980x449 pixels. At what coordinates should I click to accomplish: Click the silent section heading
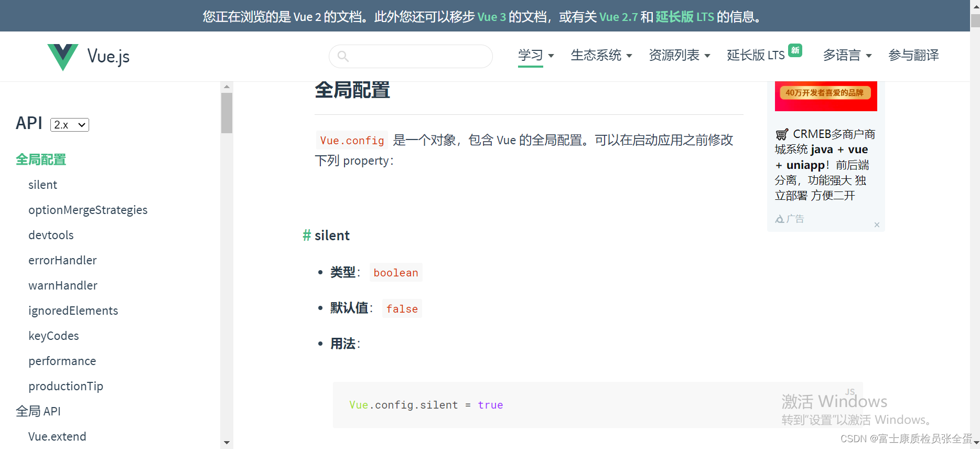tap(332, 236)
